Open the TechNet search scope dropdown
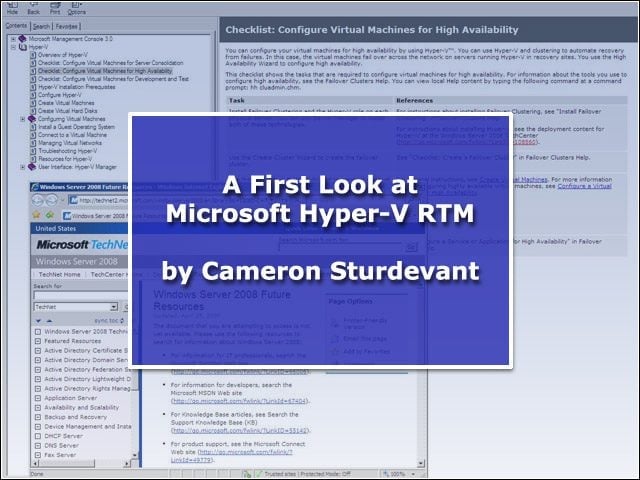Screen dimensions: 640x480 [114, 307]
